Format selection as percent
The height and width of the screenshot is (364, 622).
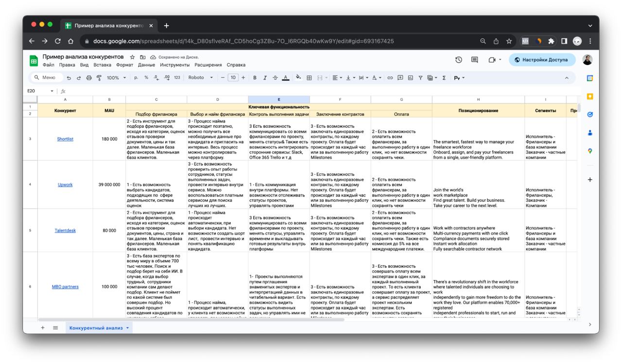[146, 78]
